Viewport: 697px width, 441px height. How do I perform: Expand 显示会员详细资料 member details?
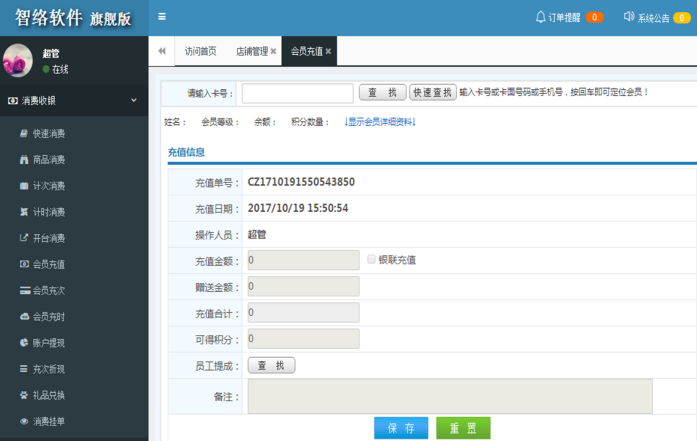point(380,122)
